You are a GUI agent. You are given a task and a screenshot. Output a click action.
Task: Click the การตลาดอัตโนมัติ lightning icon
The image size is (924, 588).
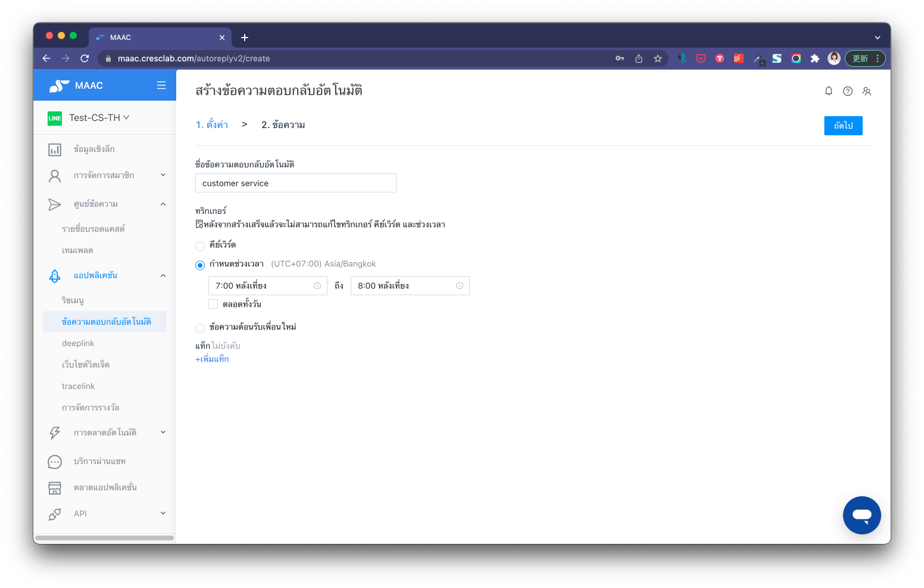(x=55, y=433)
